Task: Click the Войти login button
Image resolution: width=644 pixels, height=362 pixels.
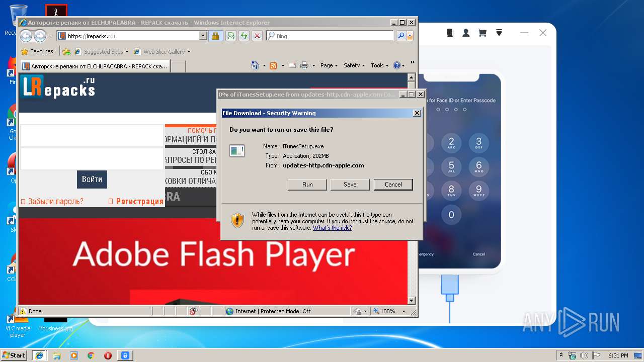Action: [x=92, y=179]
